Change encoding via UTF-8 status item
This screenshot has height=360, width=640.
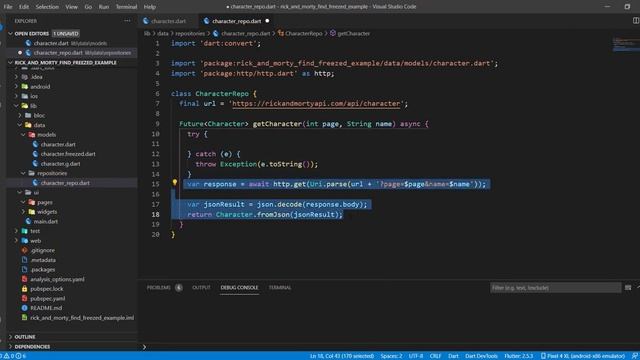(416, 356)
